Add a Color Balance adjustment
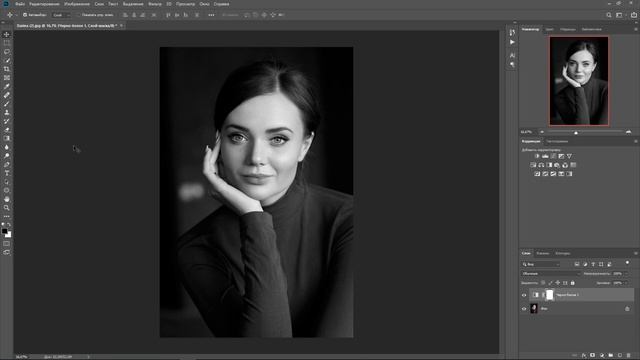640x360 pixels. 541,165
